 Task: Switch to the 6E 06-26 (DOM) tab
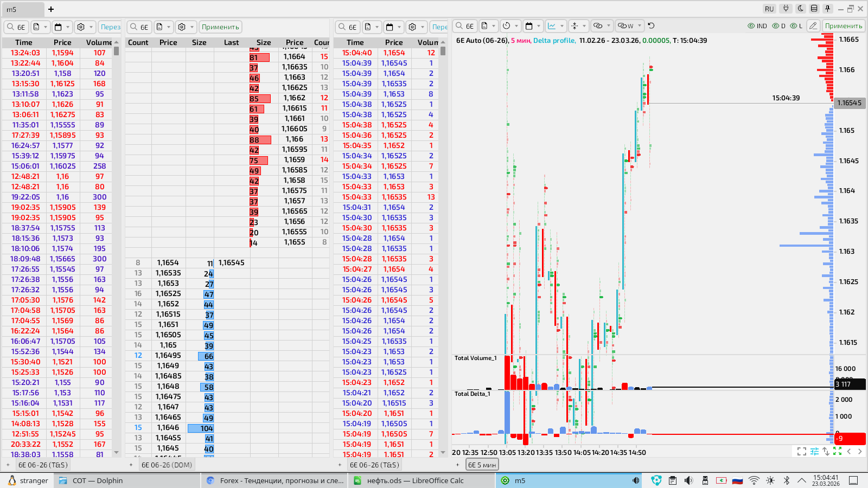click(167, 465)
